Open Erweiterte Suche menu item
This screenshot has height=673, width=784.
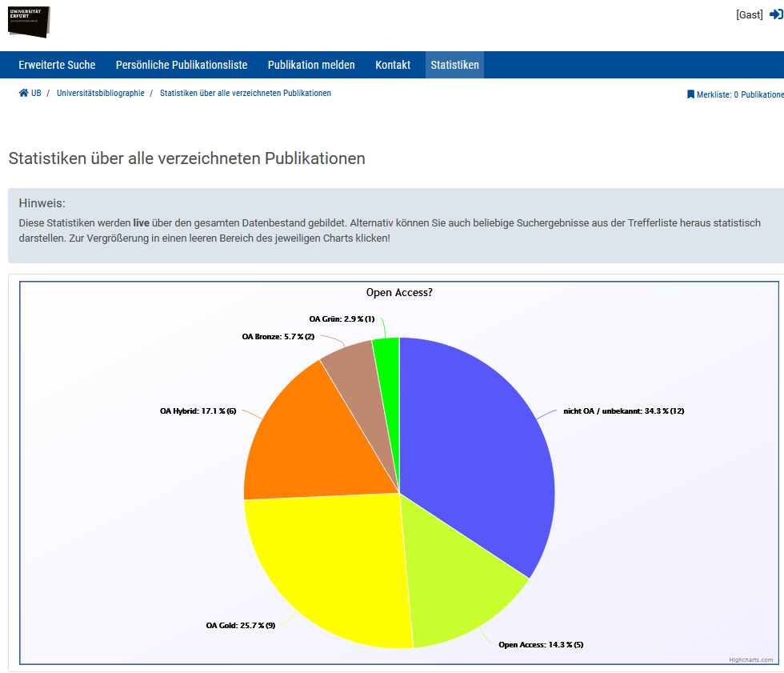point(57,65)
